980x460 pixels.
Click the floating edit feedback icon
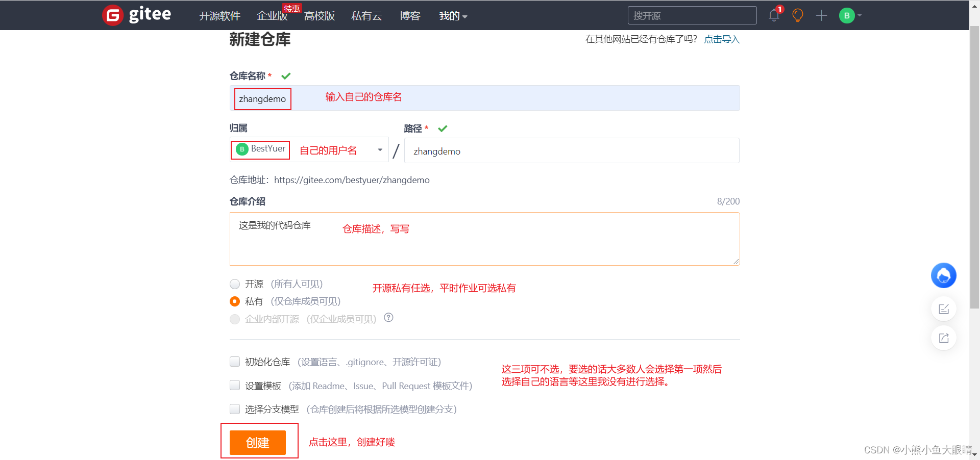coord(944,309)
